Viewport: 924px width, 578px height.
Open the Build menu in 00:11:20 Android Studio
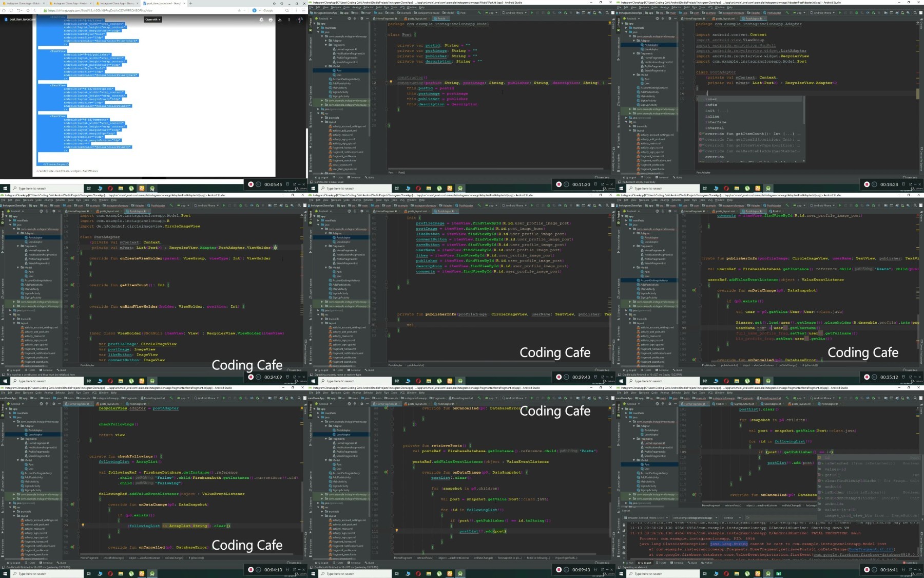coord(378,7)
